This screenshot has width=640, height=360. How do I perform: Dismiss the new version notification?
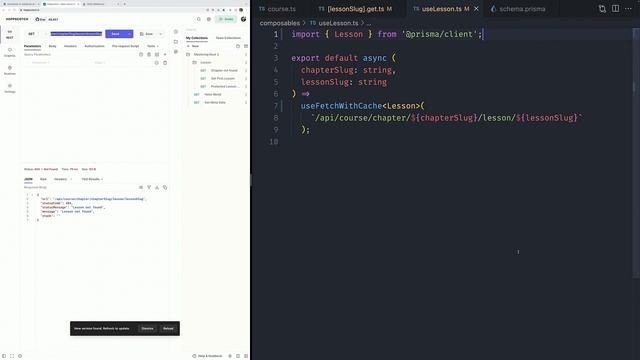pyautogui.click(x=147, y=329)
